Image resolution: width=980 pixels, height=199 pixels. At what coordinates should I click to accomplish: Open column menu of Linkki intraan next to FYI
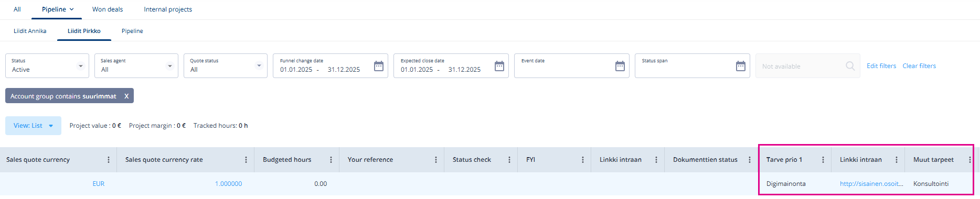[x=656, y=160]
